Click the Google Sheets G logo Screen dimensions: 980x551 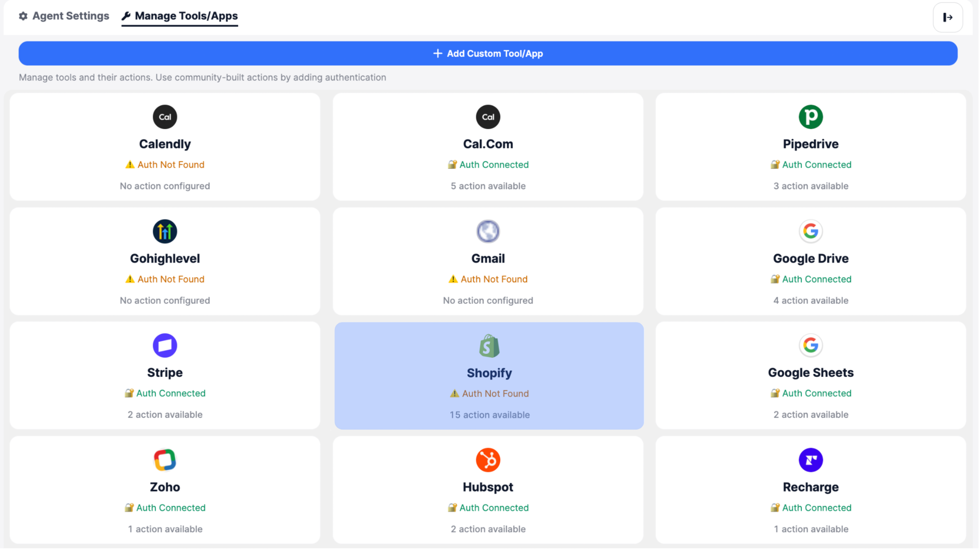[x=810, y=345]
